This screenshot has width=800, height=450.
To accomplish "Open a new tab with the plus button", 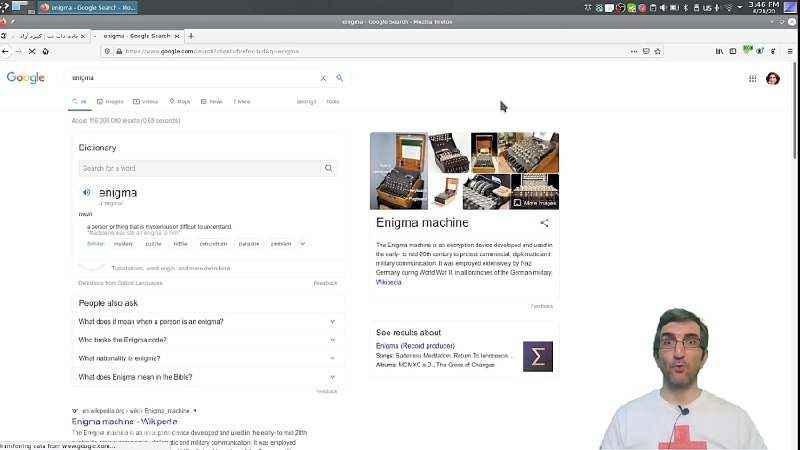I will 191,36.
